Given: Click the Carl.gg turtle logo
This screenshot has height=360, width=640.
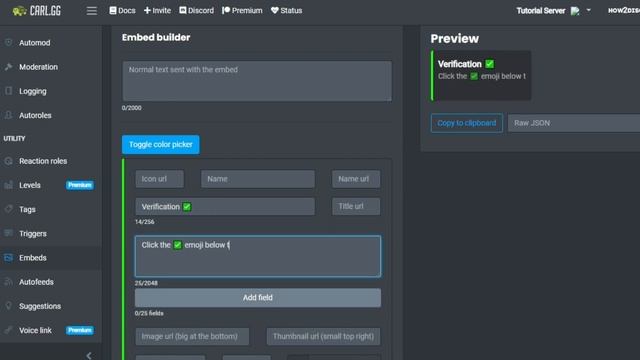Looking at the screenshot, I should 36,11.
